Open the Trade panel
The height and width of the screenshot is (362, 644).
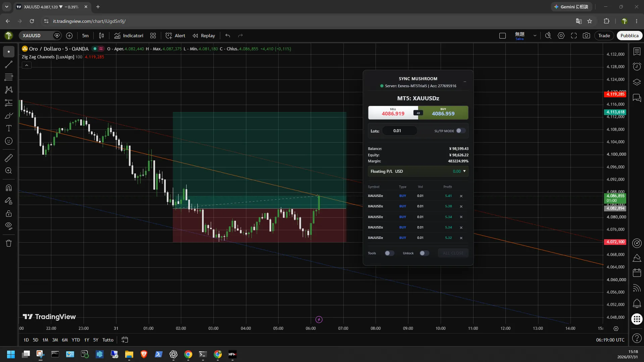pyautogui.click(x=604, y=36)
